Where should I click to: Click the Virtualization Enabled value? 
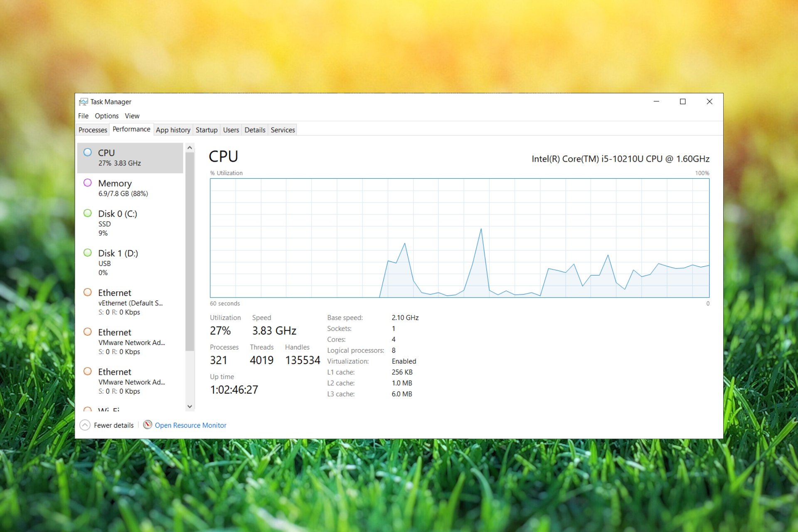point(404,361)
